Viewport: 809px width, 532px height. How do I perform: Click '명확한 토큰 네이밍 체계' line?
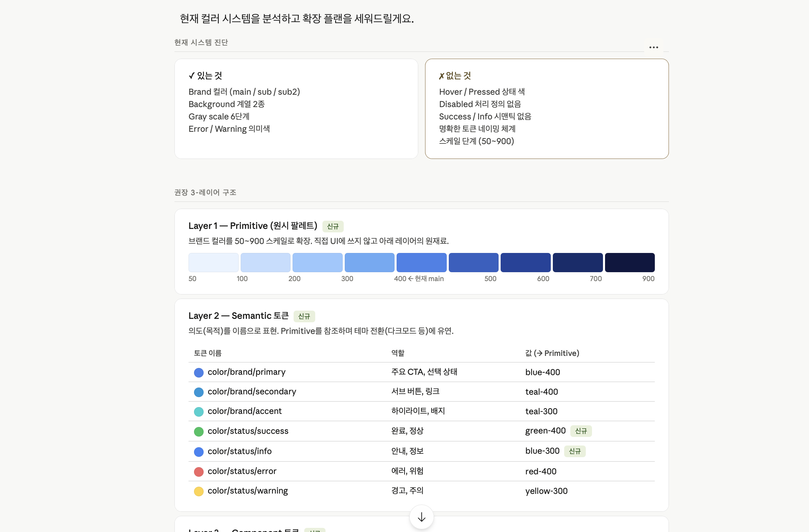pos(477,129)
